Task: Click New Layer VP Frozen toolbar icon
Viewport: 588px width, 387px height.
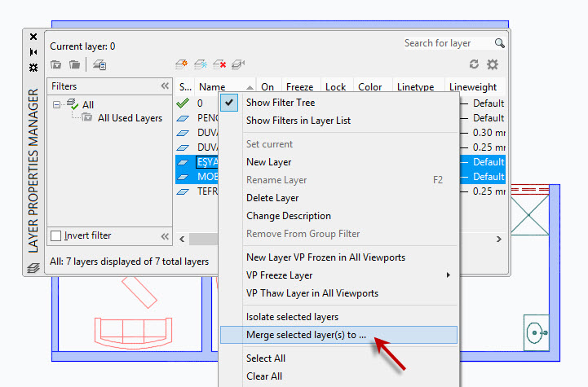Action: pyautogui.click(x=201, y=64)
